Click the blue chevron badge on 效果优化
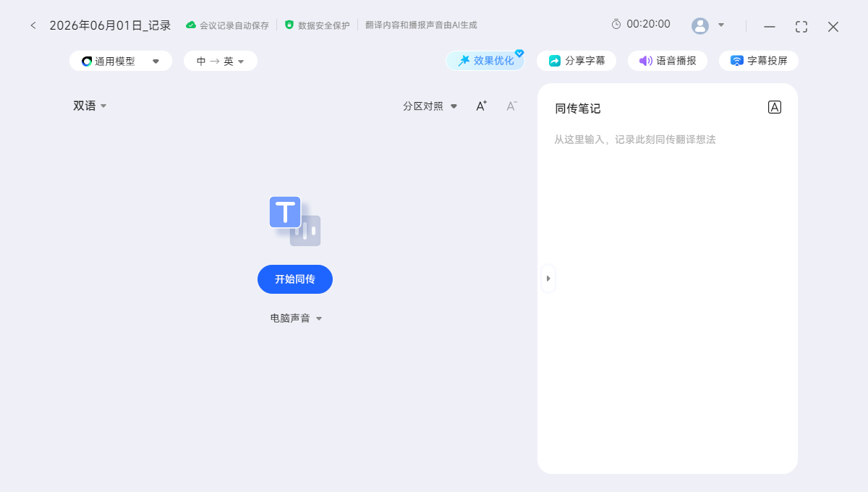The image size is (868, 492). click(519, 53)
